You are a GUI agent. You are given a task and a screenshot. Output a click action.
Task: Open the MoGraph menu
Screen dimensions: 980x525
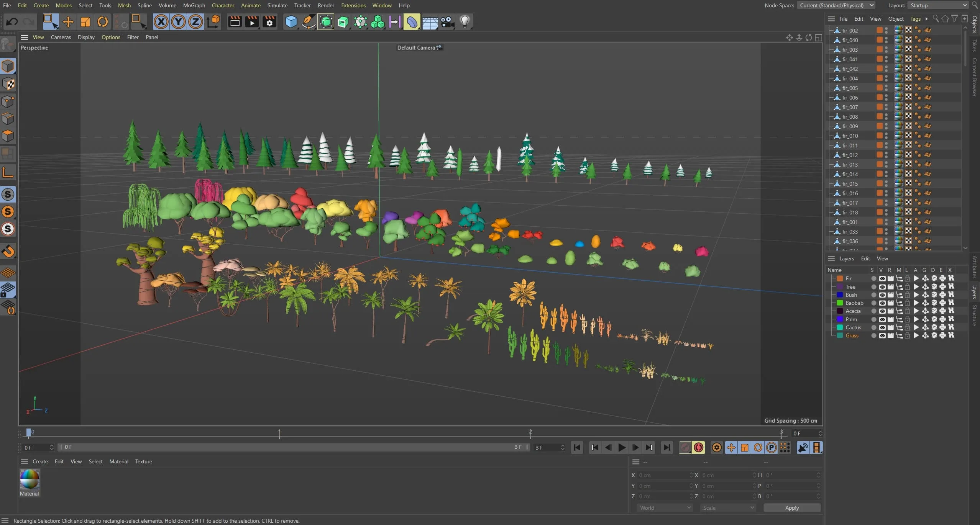194,5
